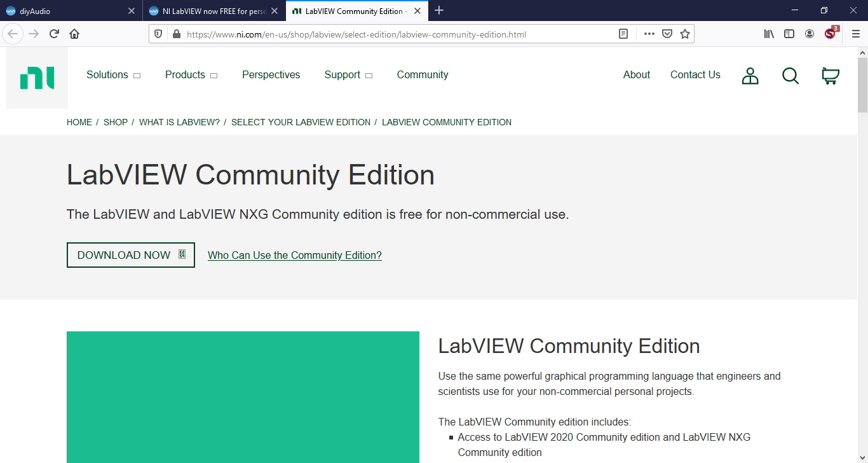Click the NI logo
868x463 pixels.
pyautogui.click(x=37, y=78)
